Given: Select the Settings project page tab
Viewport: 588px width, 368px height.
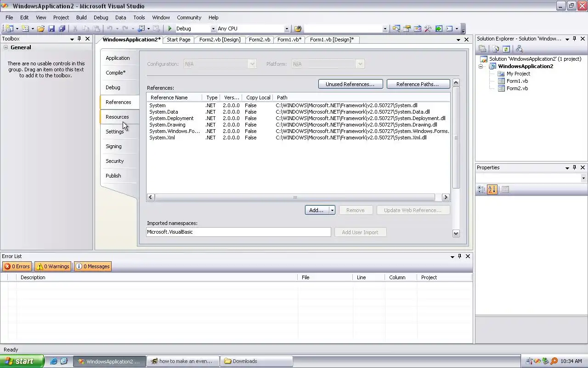Looking at the screenshot, I should pyautogui.click(x=119, y=132).
